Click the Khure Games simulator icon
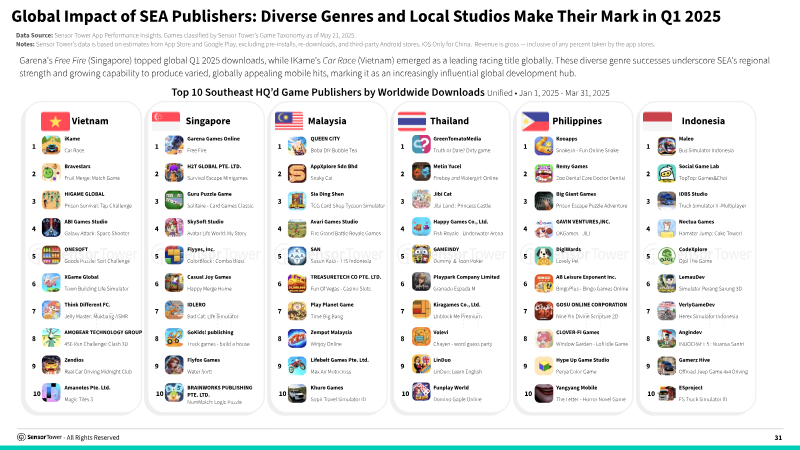This screenshot has height=450, width=800. (297, 393)
